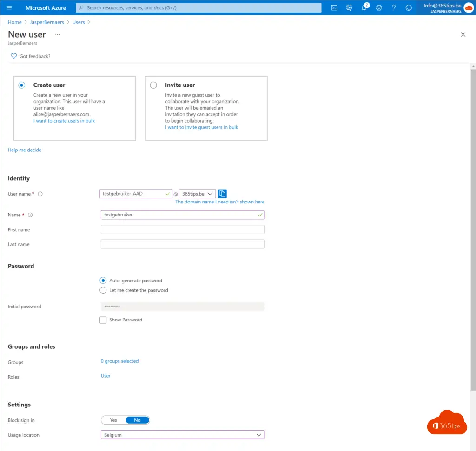Open the help question mark menu
The image size is (476, 451).
tap(394, 7)
